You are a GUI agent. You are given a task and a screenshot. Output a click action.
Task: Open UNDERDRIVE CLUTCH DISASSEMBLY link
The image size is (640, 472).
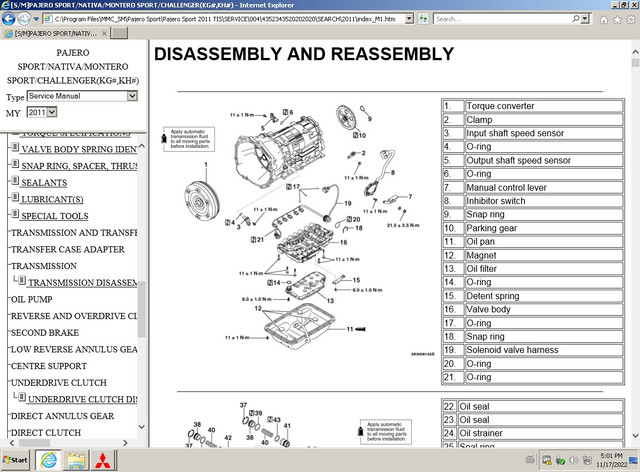point(82,400)
